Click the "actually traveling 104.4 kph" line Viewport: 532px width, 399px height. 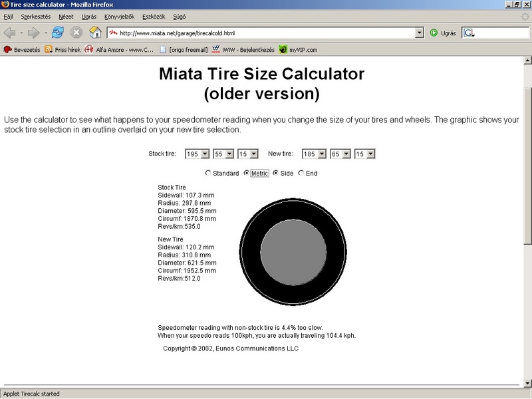pyautogui.click(x=257, y=336)
